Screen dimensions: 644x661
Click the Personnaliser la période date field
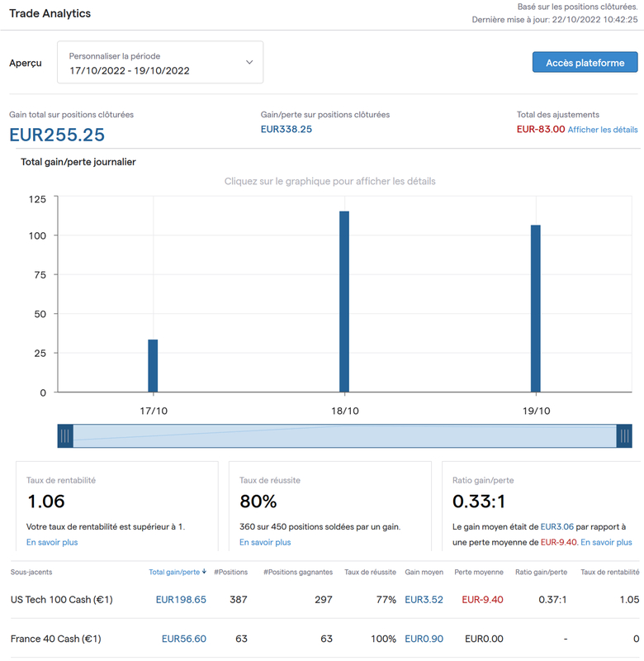point(160,63)
